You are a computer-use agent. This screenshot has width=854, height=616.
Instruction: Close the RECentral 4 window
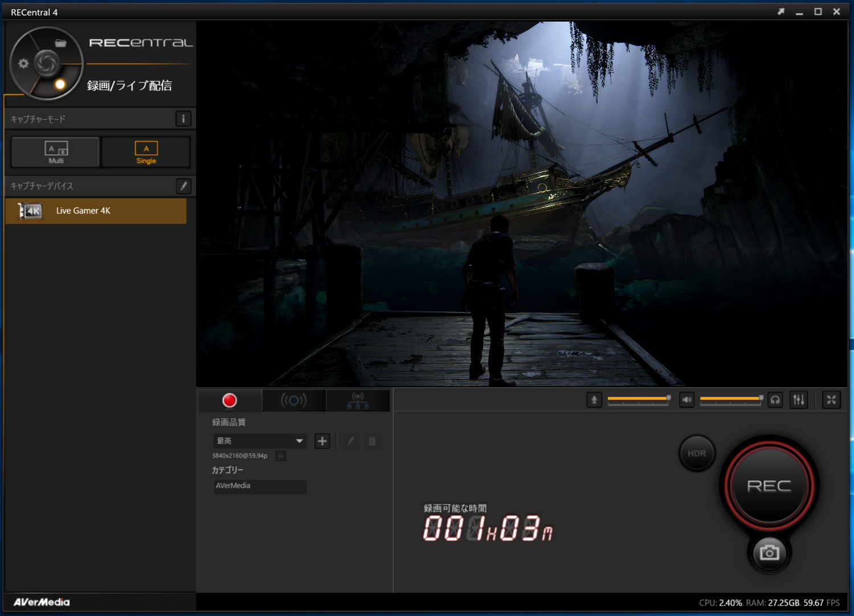tap(836, 11)
